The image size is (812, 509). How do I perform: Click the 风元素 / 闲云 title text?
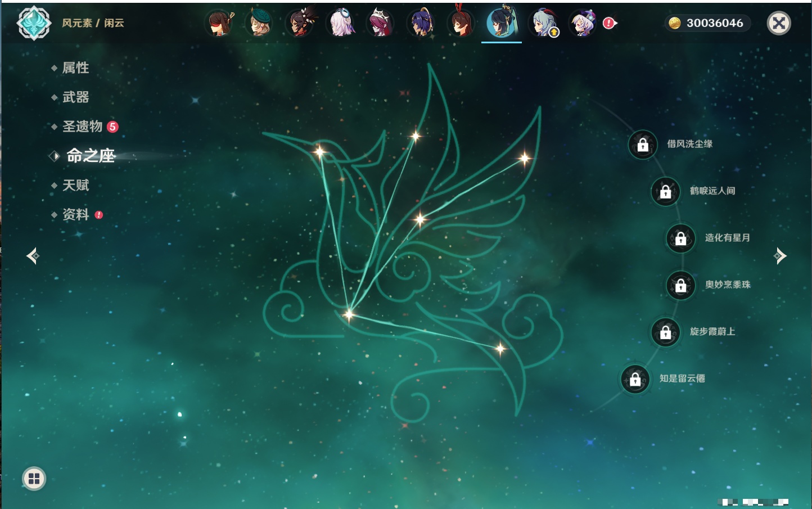[93, 23]
